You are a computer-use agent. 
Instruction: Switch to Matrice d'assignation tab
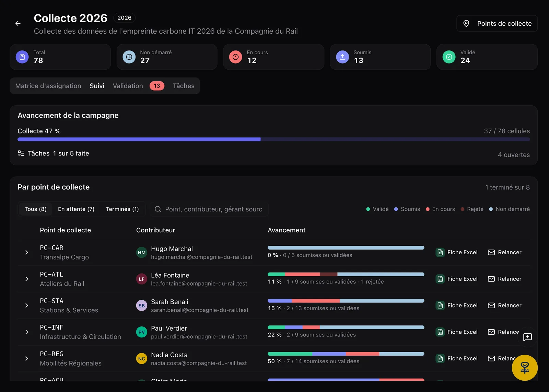tap(48, 86)
